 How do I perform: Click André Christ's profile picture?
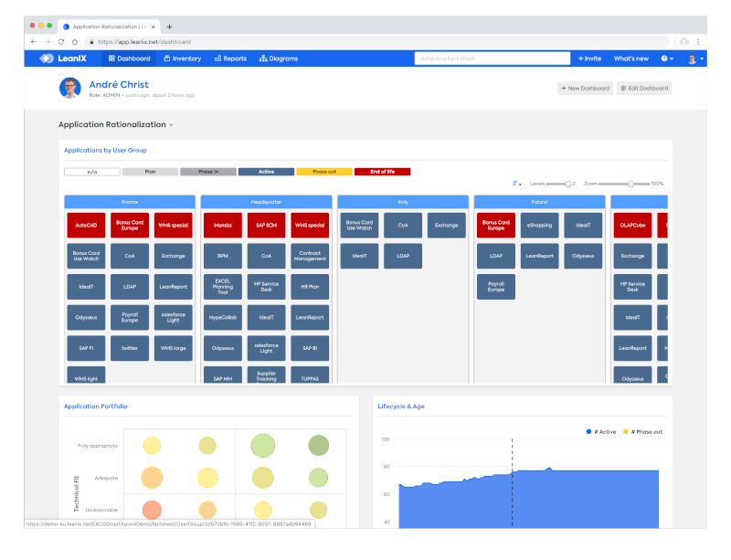(70, 88)
